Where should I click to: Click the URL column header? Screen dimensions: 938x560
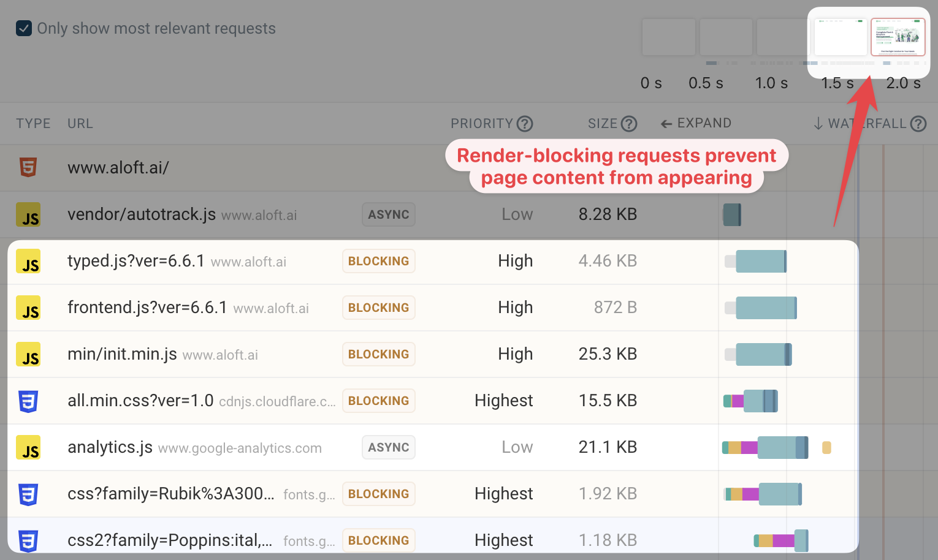pos(80,124)
